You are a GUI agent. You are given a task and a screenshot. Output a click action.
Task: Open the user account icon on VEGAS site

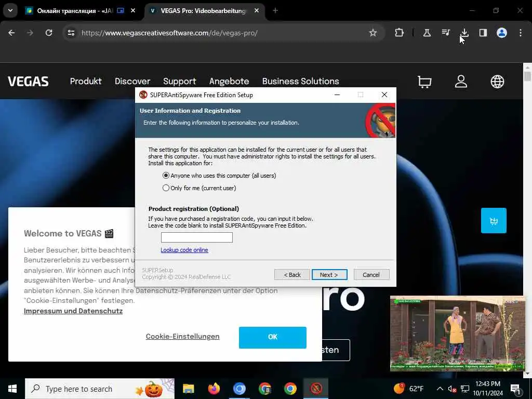click(461, 82)
